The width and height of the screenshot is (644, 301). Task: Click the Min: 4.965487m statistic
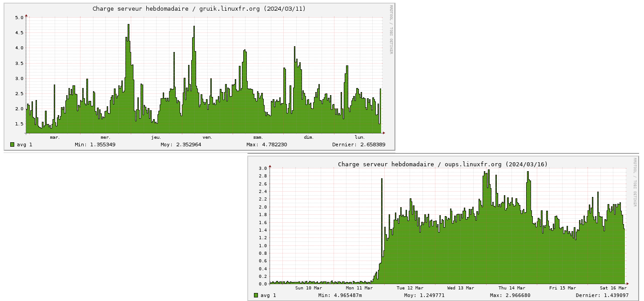click(x=340, y=295)
